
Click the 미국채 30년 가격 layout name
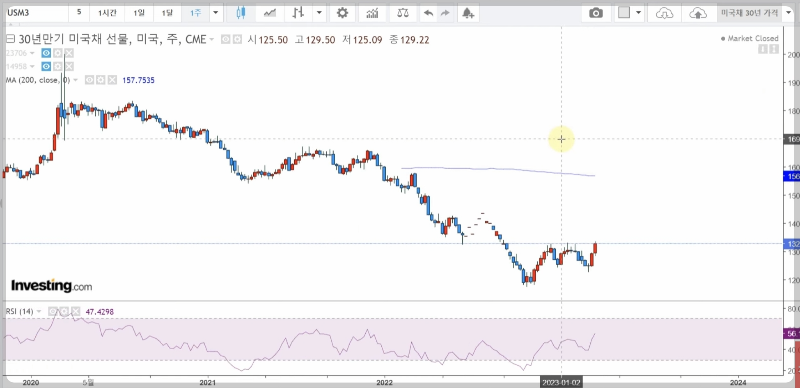point(749,13)
